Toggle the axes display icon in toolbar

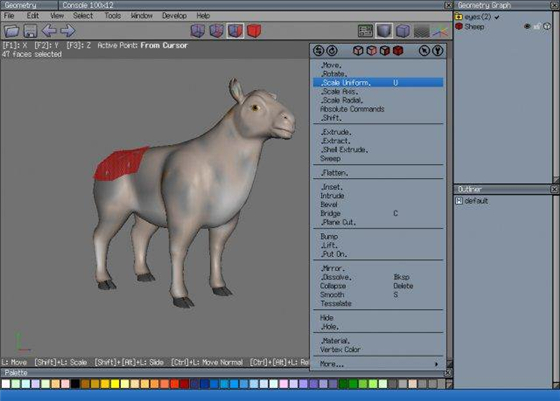pyautogui.click(x=440, y=31)
